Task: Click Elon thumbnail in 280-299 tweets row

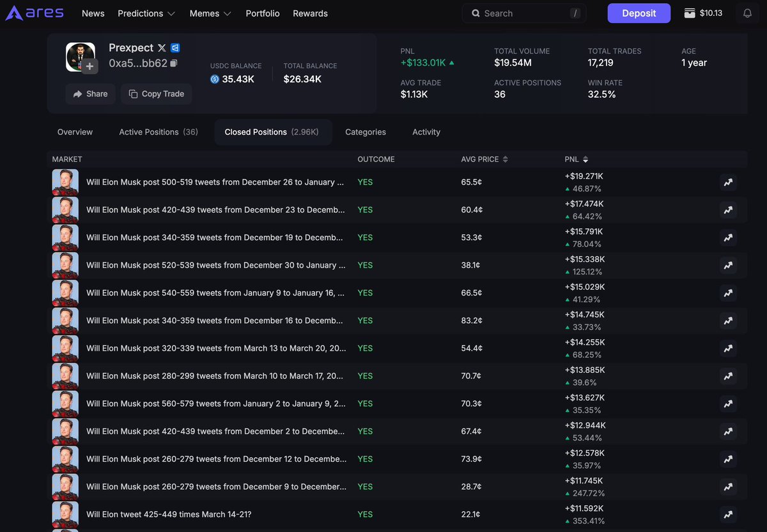Action: coord(65,376)
